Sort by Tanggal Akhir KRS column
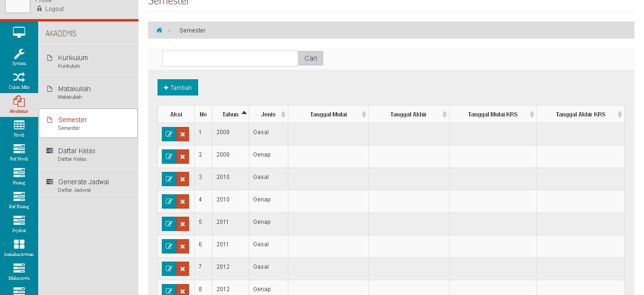The width and height of the screenshot is (644, 295). tap(581, 115)
